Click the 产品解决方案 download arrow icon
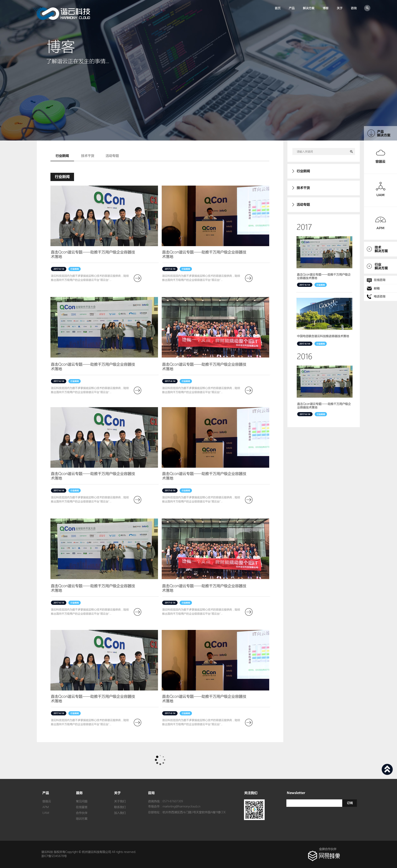 click(371, 133)
